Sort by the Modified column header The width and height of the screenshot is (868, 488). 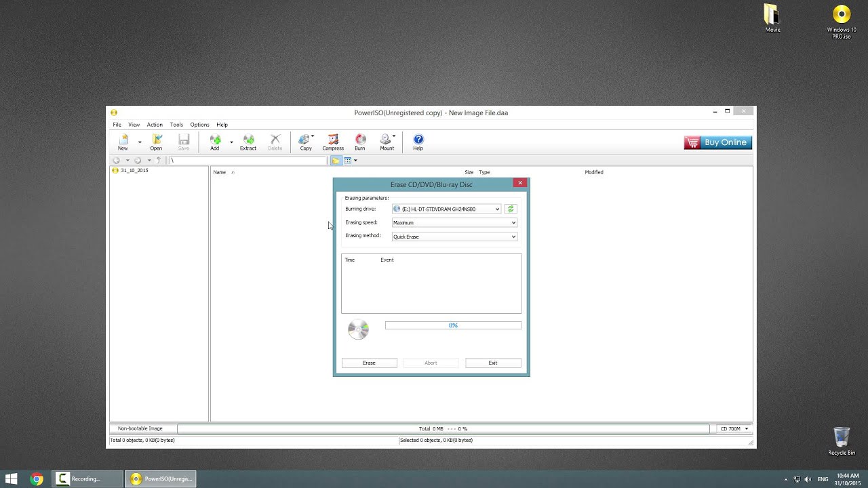(x=594, y=172)
